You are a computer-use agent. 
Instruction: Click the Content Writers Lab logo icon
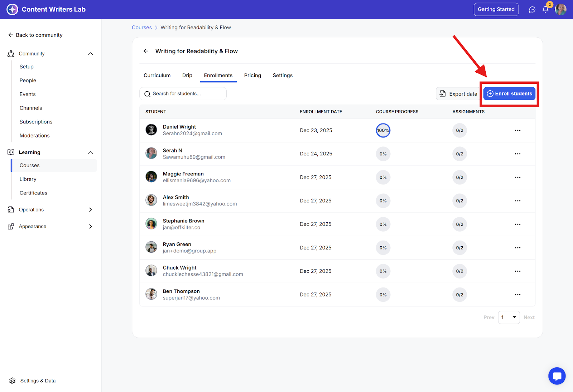coord(12,9)
